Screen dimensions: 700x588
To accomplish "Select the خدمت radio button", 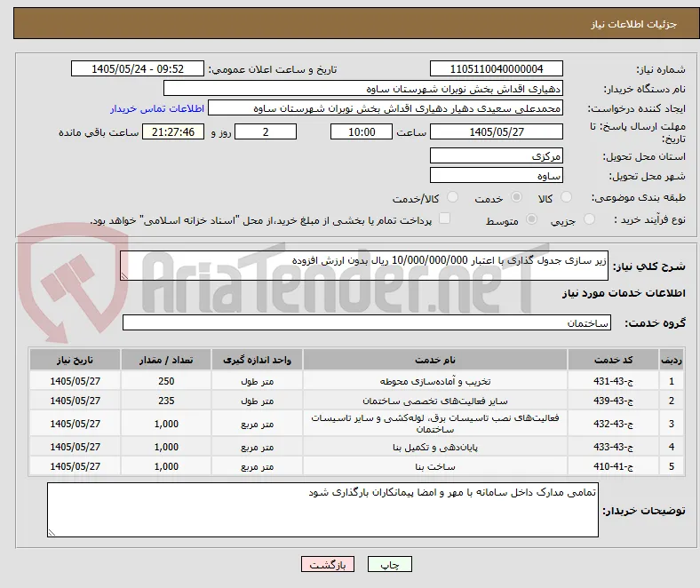I will [x=516, y=197].
